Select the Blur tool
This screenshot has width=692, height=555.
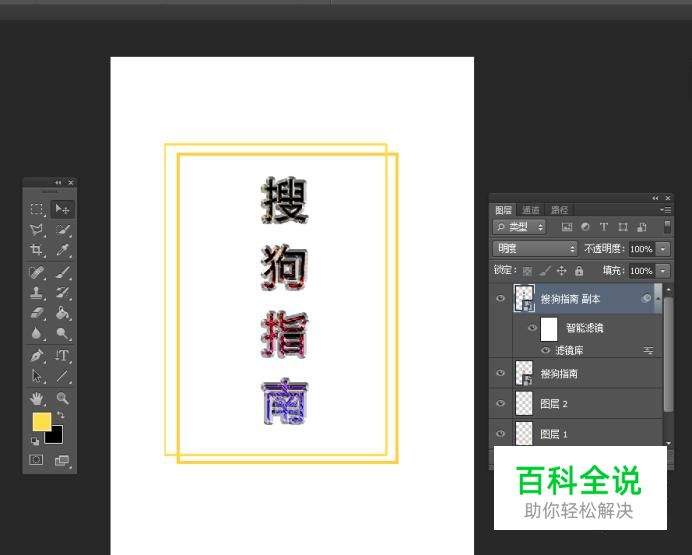coord(37,333)
